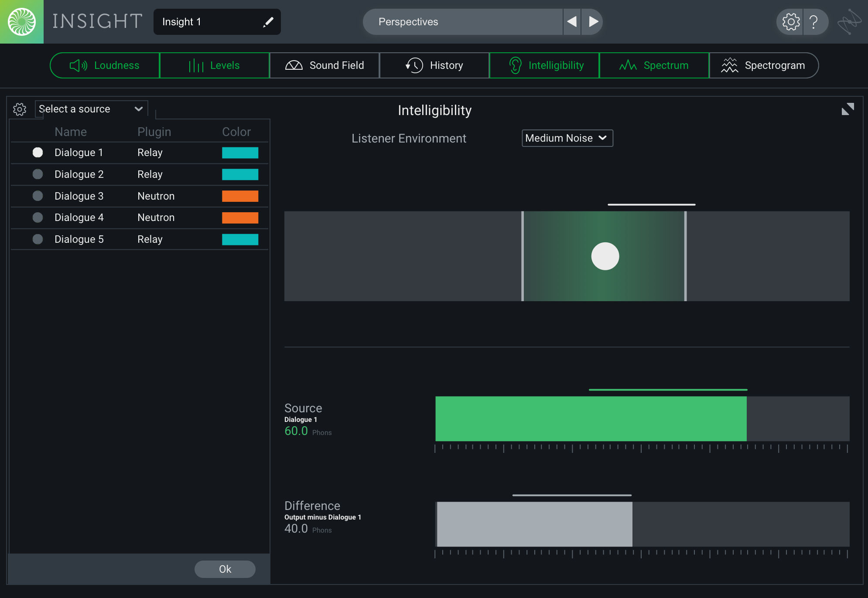Select Dialogue 2 source radio button

click(x=38, y=174)
